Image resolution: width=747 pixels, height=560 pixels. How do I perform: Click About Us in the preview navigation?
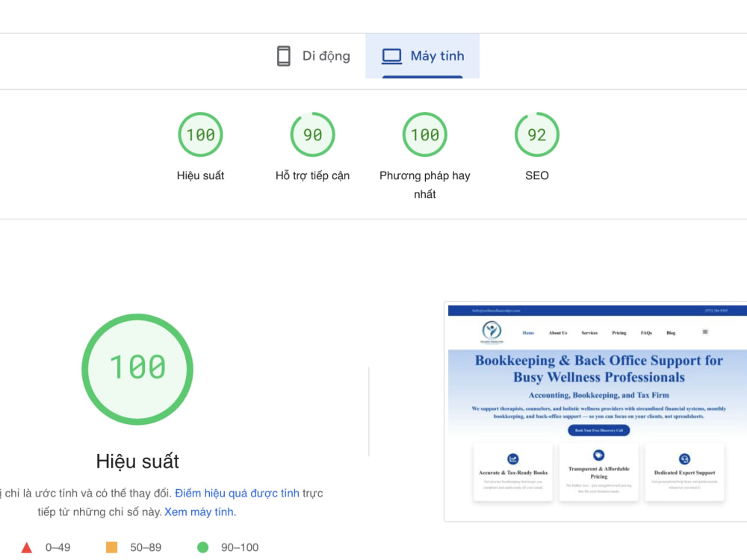(558, 333)
